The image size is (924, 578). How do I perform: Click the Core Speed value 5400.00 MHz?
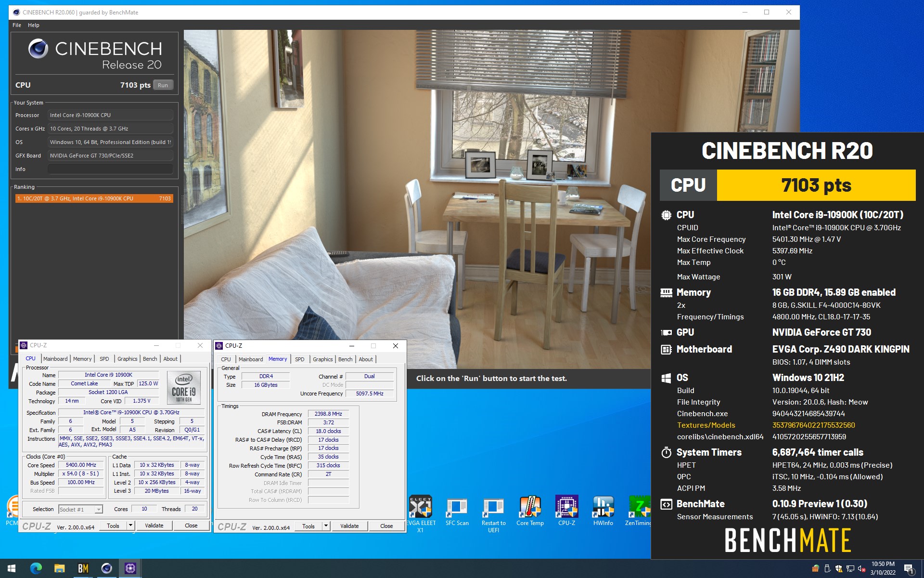tap(81, 465)
